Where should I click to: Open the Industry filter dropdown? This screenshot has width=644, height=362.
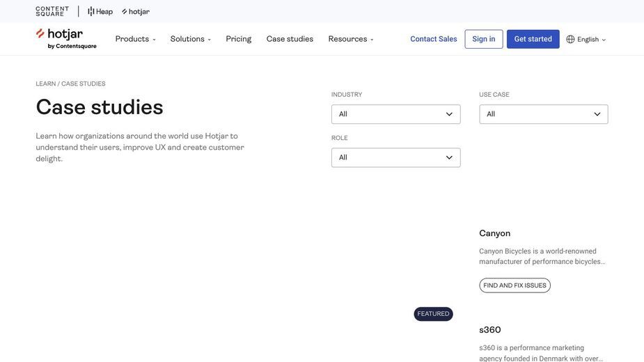(395, 114)
